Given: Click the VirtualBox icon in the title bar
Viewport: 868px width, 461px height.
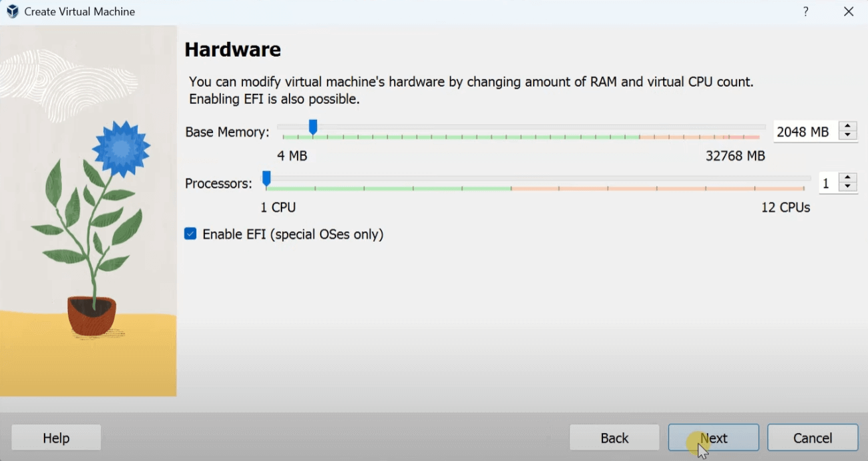Looking at the screenshot, I should 13,11.
